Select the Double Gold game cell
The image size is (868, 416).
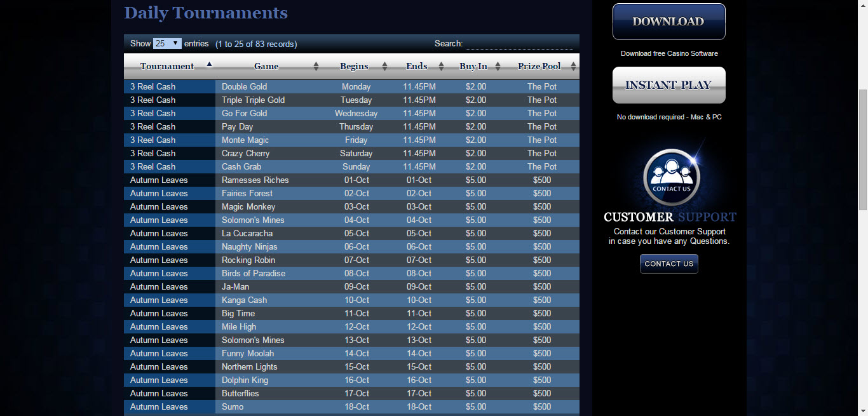coord(269,86)
